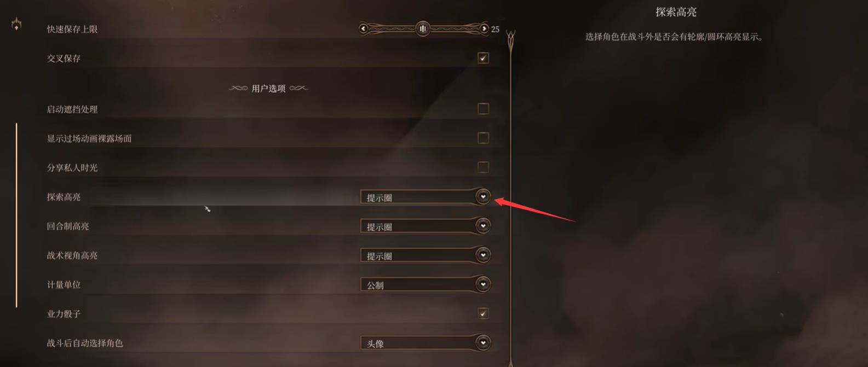Image resolution: width=868 pixels, height=367 pixels.
Task: Open the 探索高亮 提示圈 dropdown
Action: [425, 197]
